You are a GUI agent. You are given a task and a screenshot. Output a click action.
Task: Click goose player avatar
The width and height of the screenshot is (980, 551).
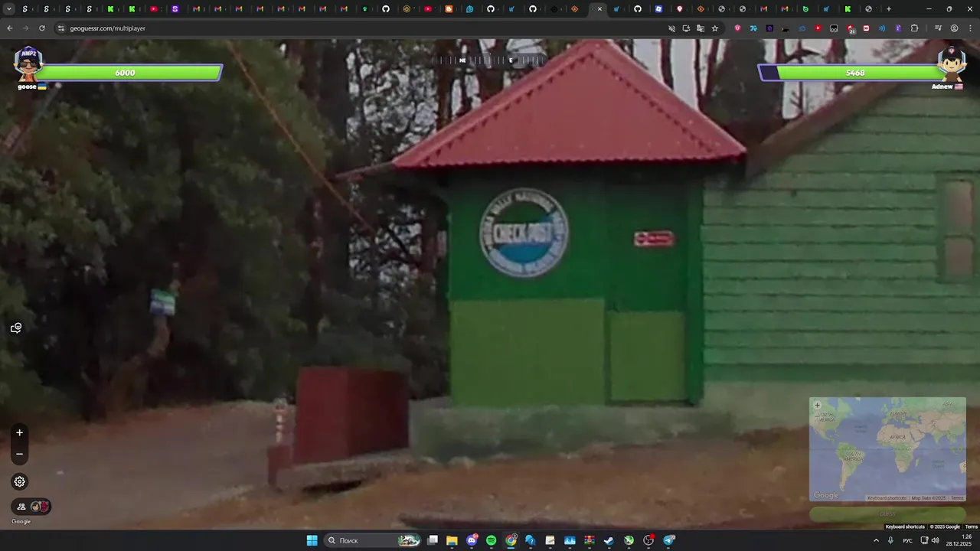28,64
